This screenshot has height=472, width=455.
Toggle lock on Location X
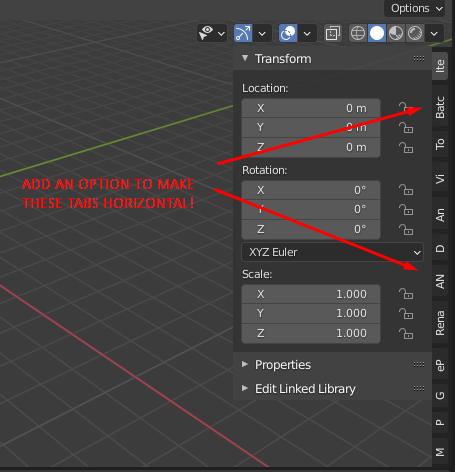[406, 108]
